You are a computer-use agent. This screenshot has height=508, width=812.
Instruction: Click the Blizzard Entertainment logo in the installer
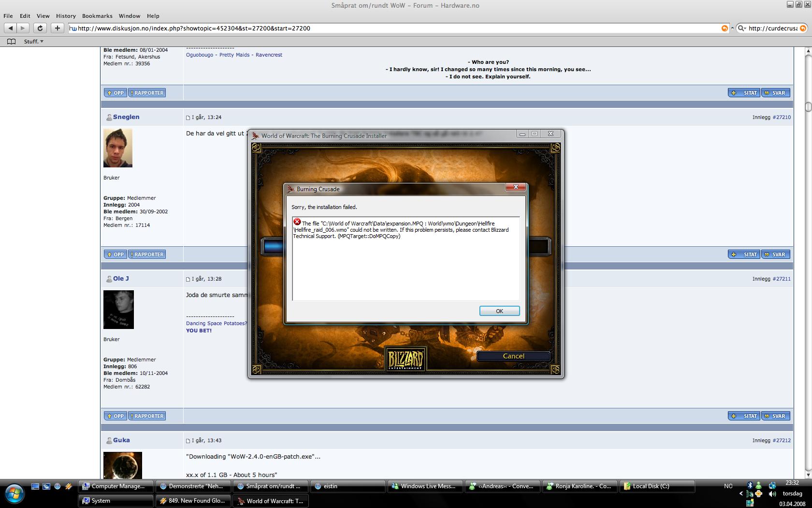tap(406, 359)
